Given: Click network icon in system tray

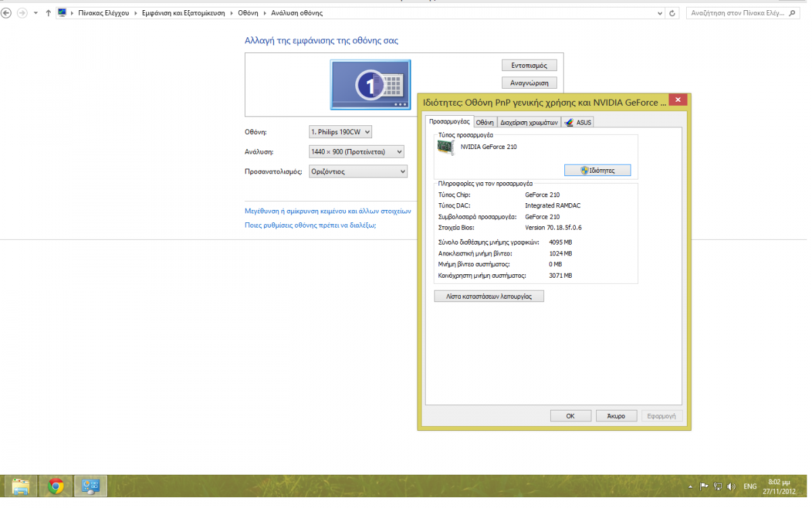Looking at the screenshot, I should click(x=717, y=486).
